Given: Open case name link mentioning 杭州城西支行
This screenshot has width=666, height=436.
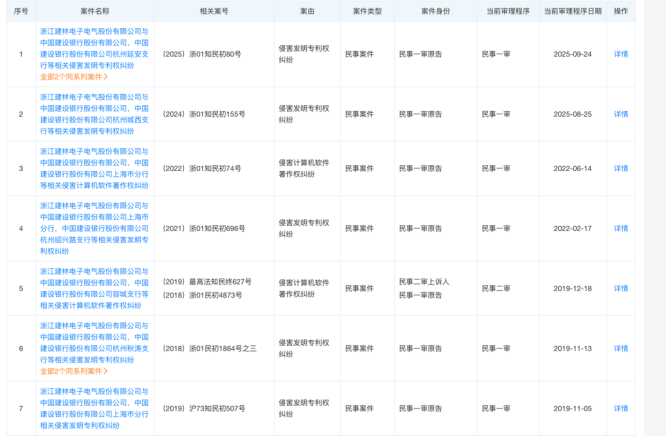Looking at the screenshot, I should coord(95,114).
